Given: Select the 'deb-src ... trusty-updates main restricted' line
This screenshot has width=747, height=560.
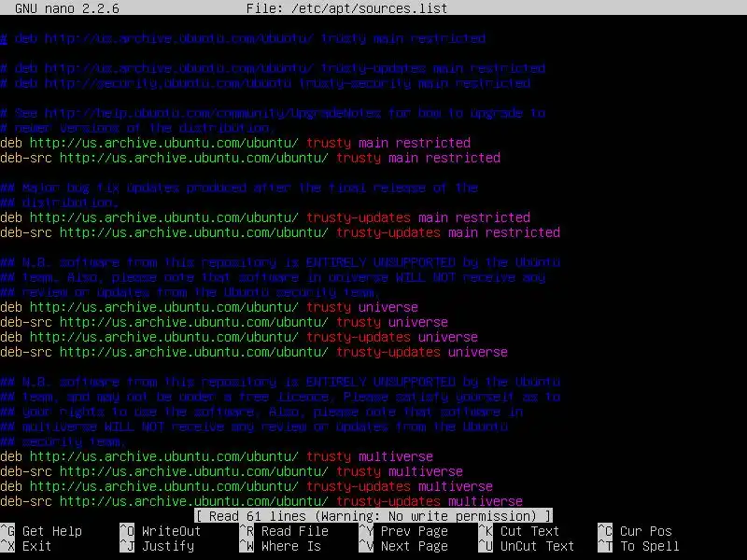Looking at the screenshot, I should coord(280,232).
